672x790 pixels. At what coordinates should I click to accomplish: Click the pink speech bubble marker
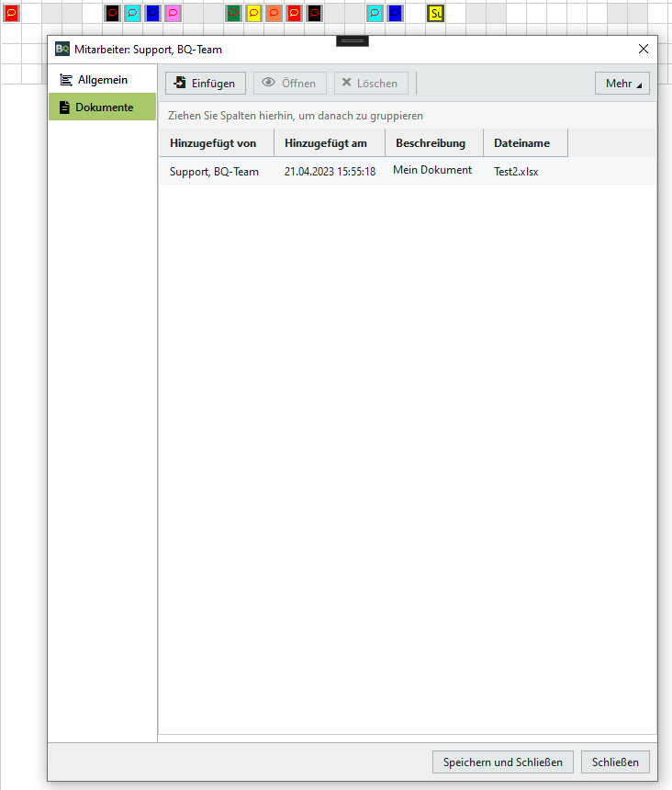(173, 13)
